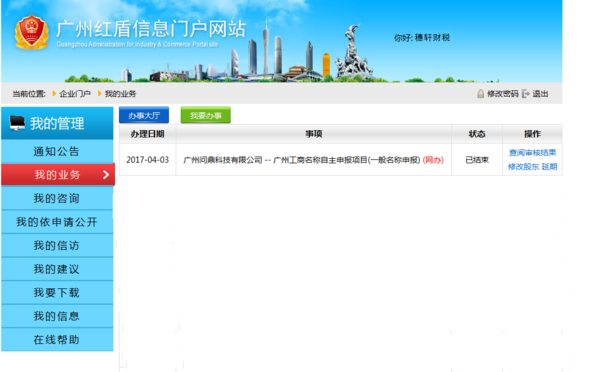
Task: Click 我的业务 in the breadcrumb
Action: [x=121, y=94]
